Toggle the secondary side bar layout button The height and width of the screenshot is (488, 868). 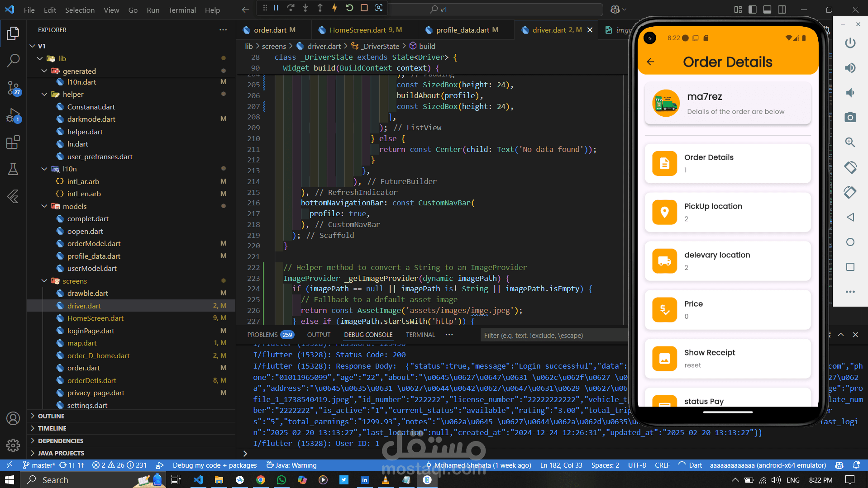782,9
